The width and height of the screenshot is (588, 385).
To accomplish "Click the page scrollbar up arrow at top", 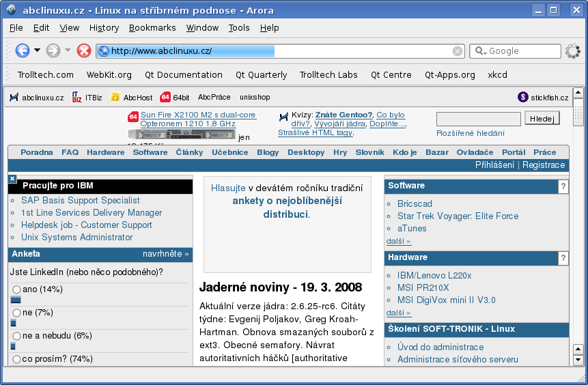I will [578, 92].
